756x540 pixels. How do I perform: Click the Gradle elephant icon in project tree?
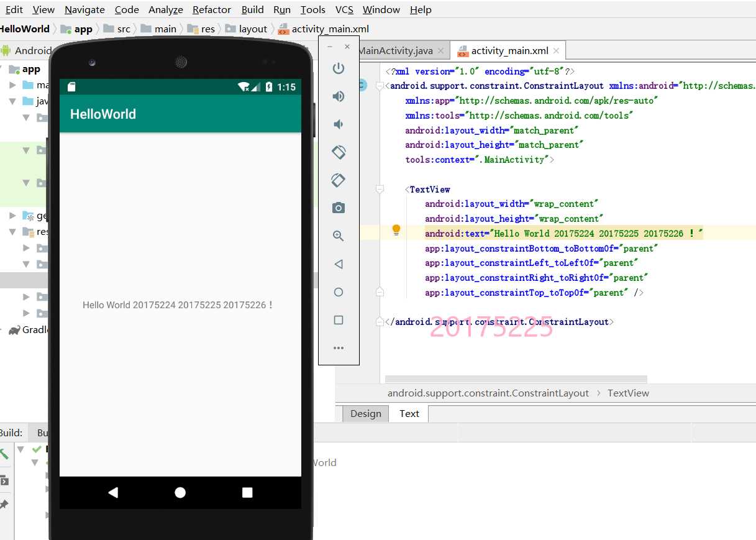click(14, 330)
